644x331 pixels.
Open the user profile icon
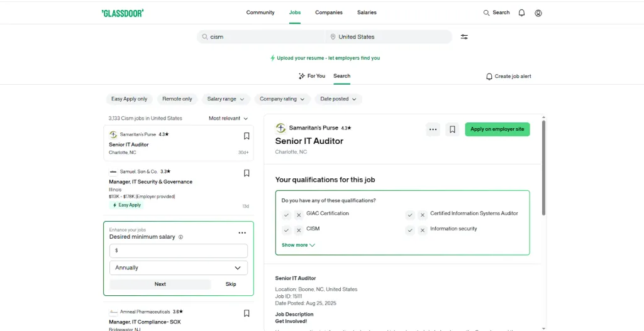tap(538, 13)
